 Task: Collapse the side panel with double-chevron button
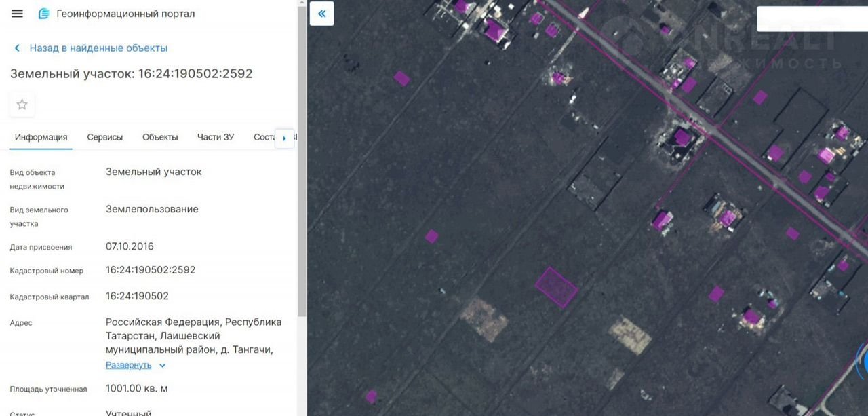coord(322,14)
